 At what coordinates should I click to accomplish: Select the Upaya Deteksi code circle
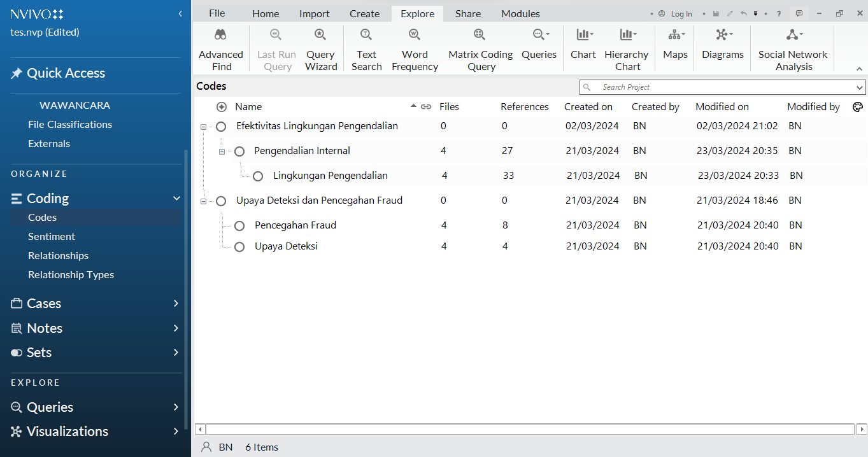coord(239,246)
